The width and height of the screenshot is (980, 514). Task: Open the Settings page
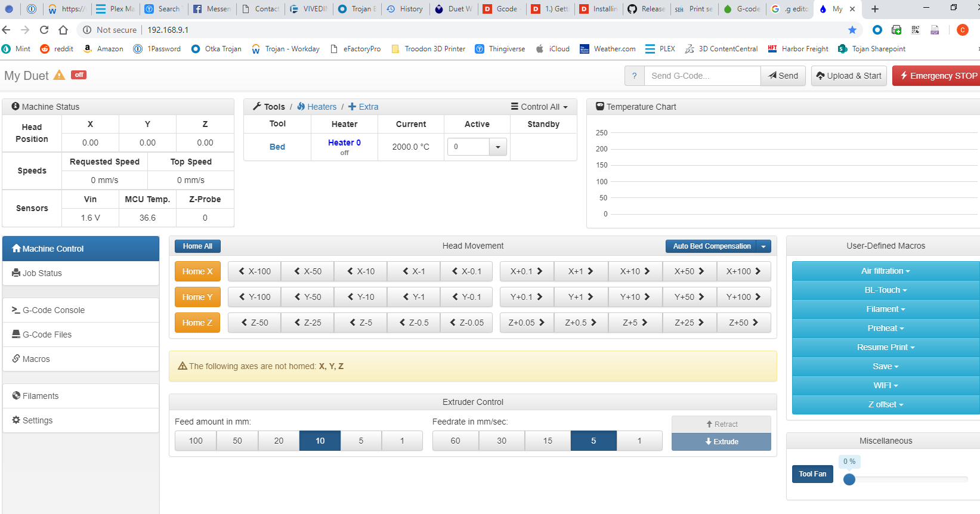81,420
